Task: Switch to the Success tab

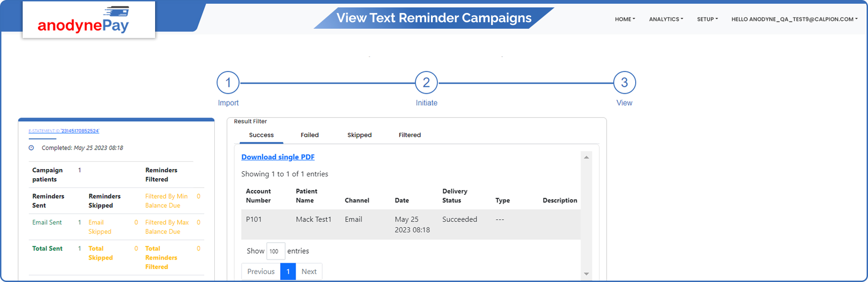Action: [262, 135]
